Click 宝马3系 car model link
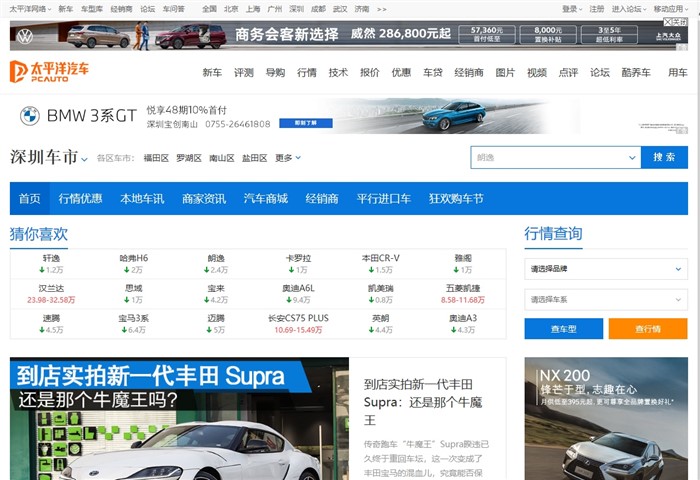 click(x=133, y=318)
